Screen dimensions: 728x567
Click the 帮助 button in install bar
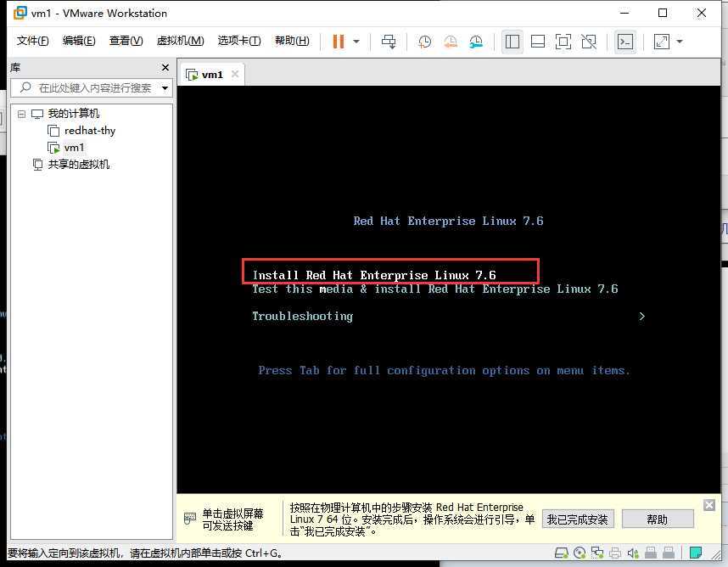(657, 519)
